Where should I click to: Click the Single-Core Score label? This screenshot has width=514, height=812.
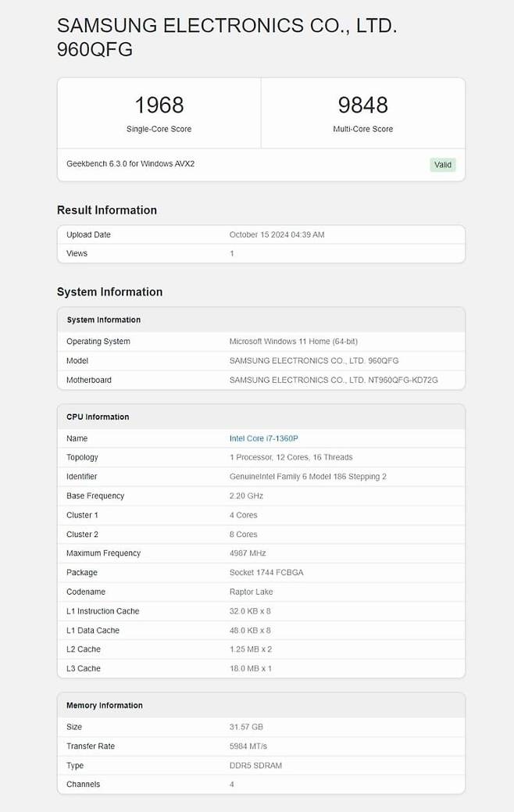(x=159, y=129)
